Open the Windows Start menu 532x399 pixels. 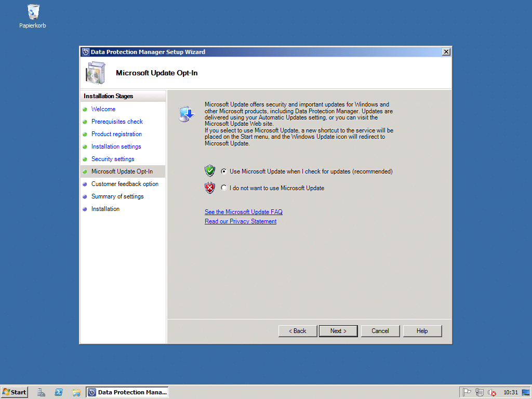click(x=14, y=392)
